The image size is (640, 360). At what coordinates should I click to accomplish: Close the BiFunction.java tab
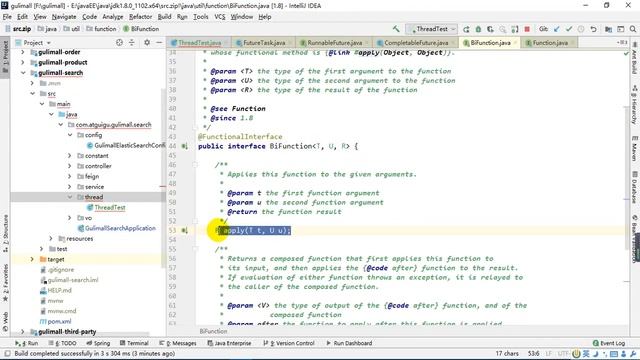point(516,42)
